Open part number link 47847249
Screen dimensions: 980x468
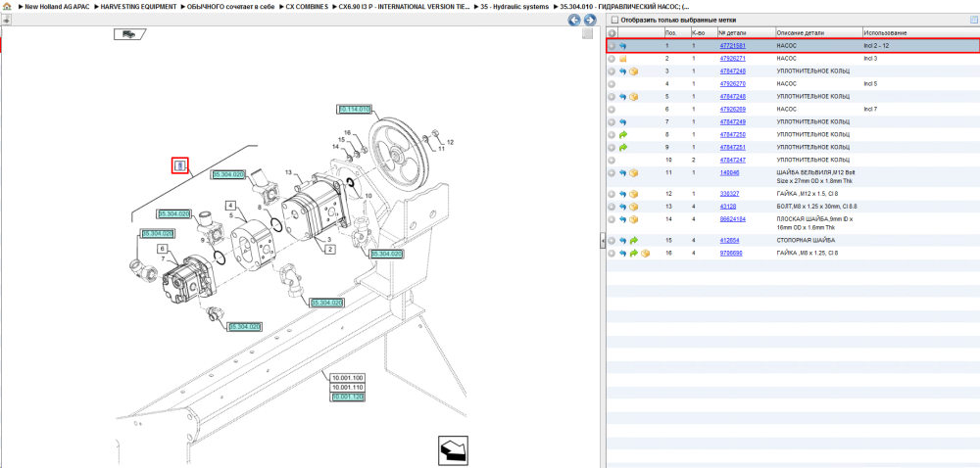(x=732, y=121)
